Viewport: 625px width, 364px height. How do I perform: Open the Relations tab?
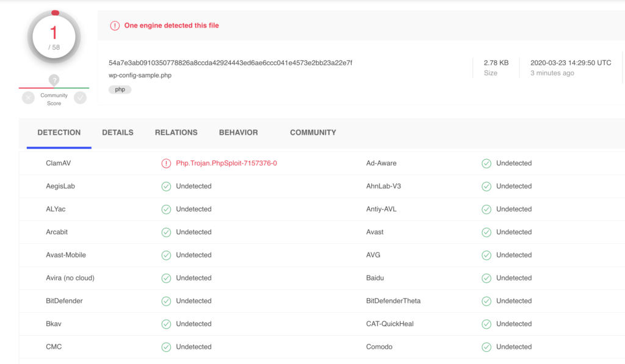click(x=176, y=133)
